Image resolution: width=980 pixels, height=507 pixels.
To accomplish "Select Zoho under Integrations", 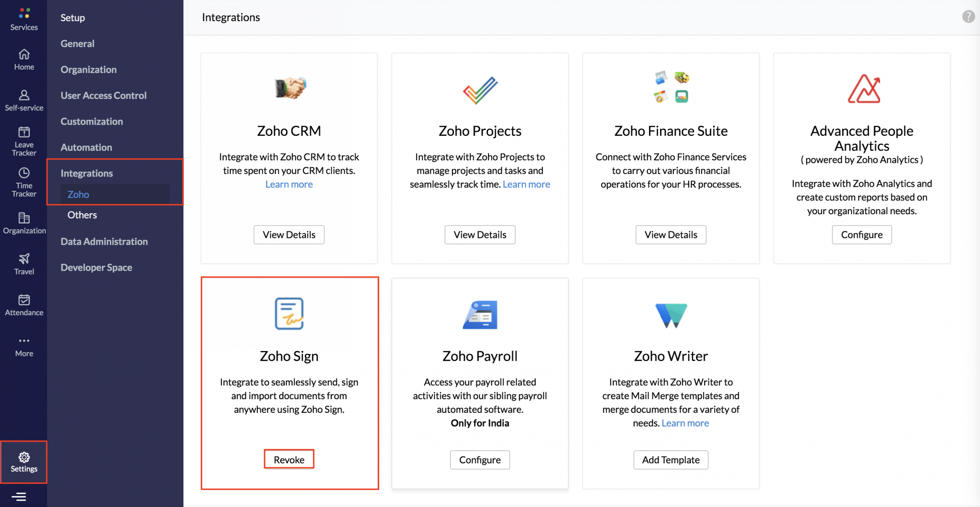I will (78, 194).
